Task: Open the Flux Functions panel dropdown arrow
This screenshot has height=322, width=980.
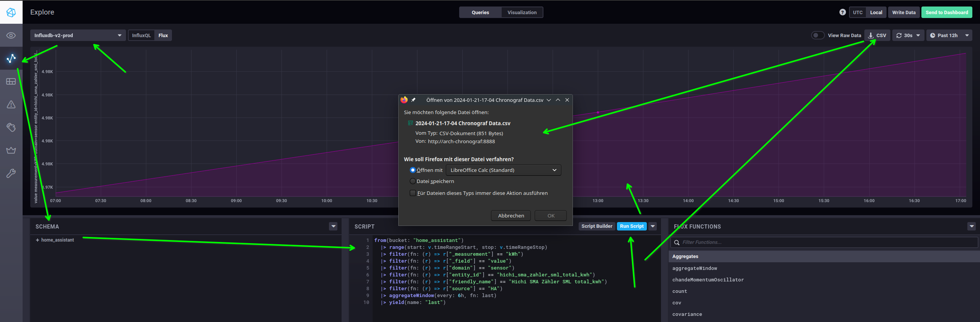Action: point(971,226)
